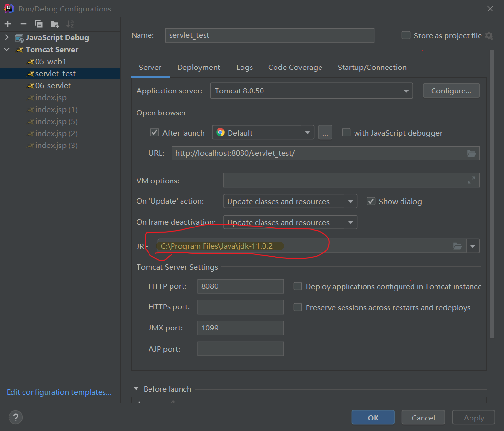This screenshot has width=504, height=431.
Task: Check Deploy applications configured in Tomcat instance
Action: [298, 286]
